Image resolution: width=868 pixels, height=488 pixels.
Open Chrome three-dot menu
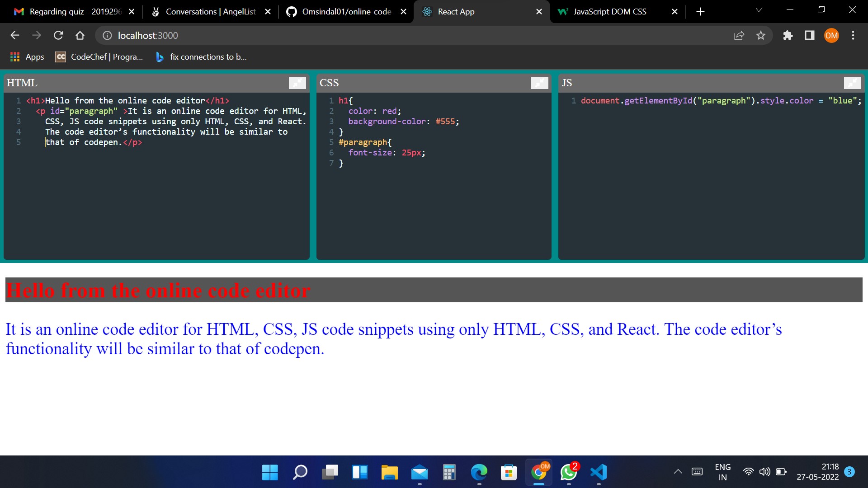pyautogui.click(x=853, y=35)
